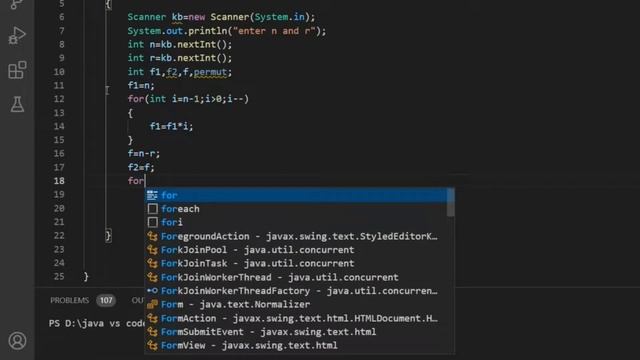
Task: Click the 'permut' variable on line 10
Action: click(x=210, y=72)
